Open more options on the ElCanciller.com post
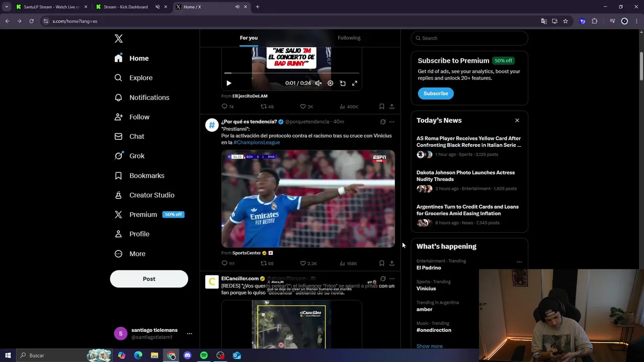The width and height of the screenshot is (644, 362). click(392, 279)
